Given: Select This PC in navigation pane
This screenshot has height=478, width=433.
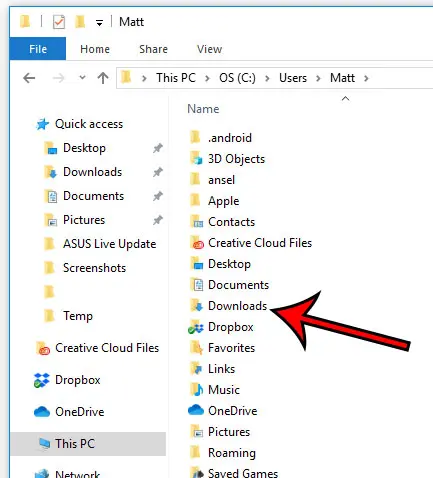Looking at the screenshot, I should pyautogui.click(x=88, y=444).
